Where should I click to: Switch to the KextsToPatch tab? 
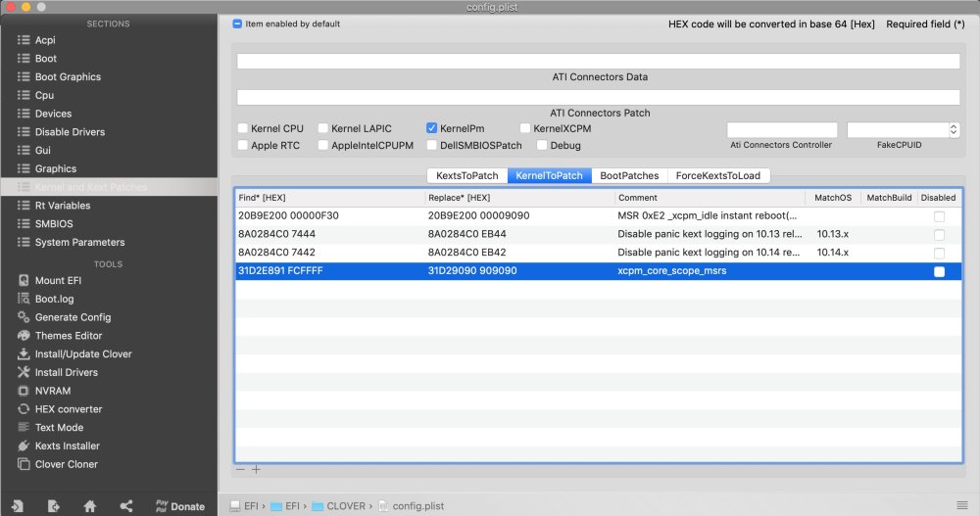pos(466,176)
